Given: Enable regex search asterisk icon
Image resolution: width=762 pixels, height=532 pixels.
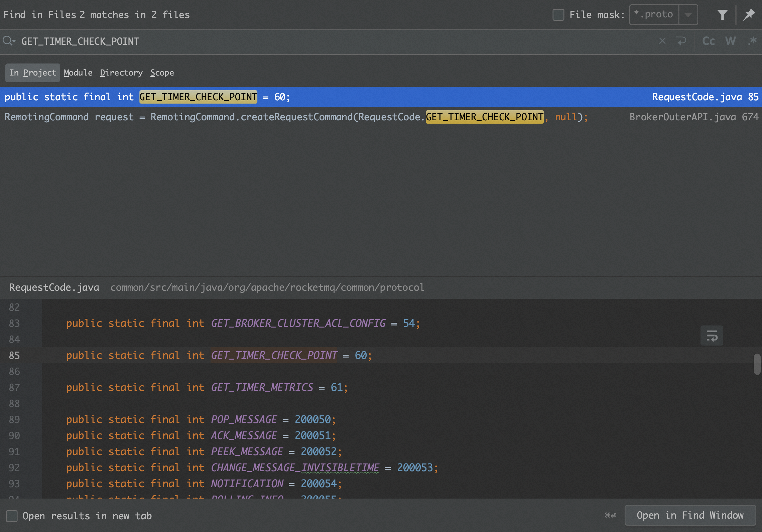Looking at the screenshot, I should 752,41.
